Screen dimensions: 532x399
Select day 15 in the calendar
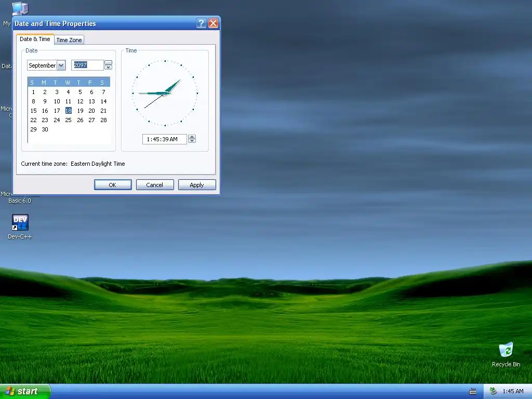33,111
